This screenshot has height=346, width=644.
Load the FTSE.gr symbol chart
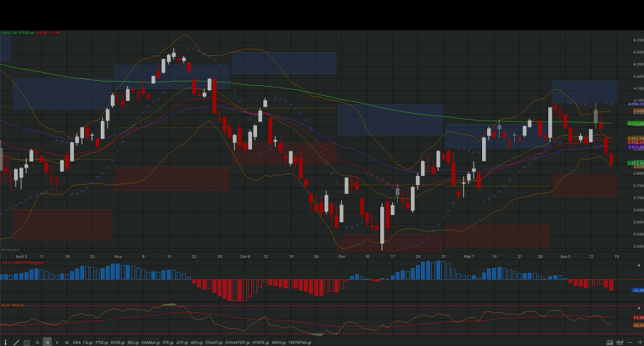(102, 342)
